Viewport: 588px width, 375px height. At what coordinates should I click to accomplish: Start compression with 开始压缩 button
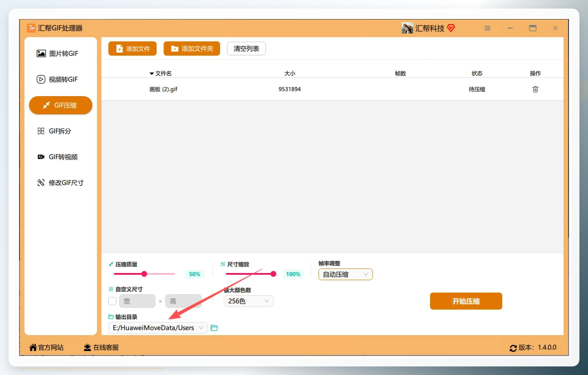(x=466, y=301)
